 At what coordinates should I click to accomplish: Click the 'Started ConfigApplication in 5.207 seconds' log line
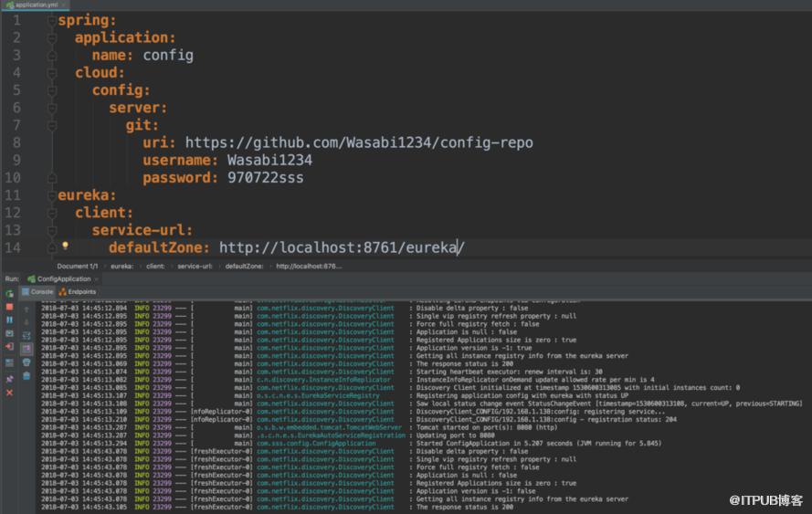click(x=539, y=444)
